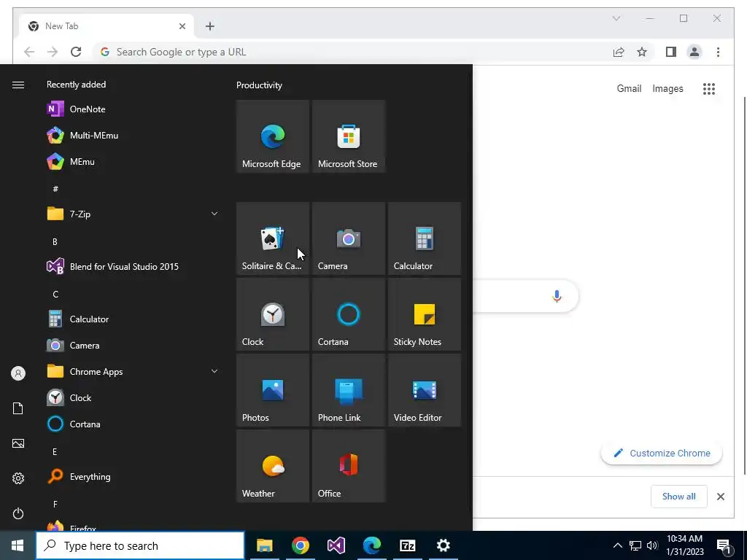This screenshot has width=747, height=560.
Task: Launch Everything search from the app list
Action: click(x=133, y=477)
